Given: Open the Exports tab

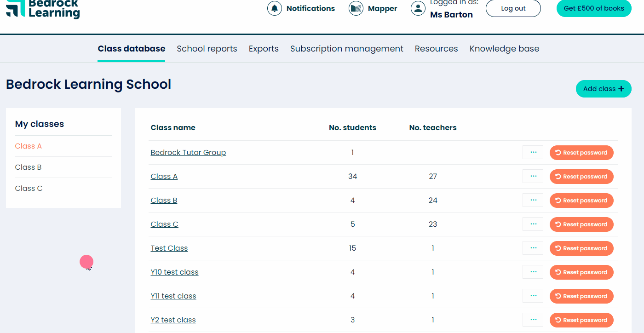Looking at the screenshot, I should [264, 48].
